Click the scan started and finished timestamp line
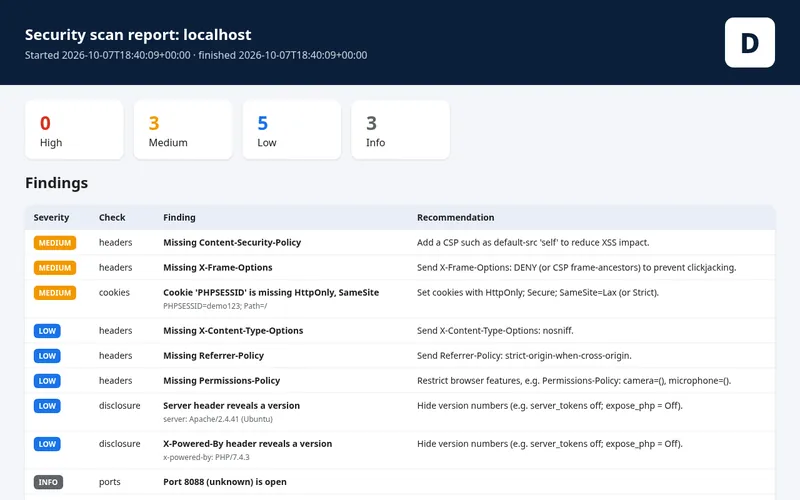The width and height of the screenshot is (800, 500). coord(196,55)
